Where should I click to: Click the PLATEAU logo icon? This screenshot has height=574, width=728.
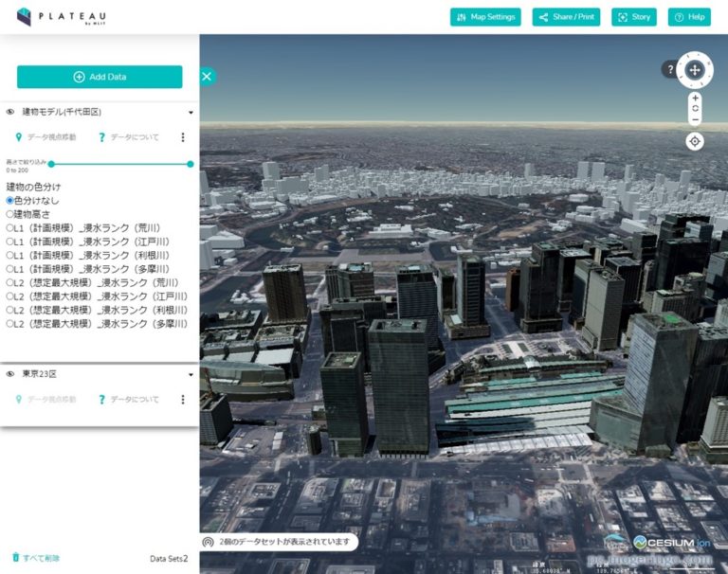coord(24,16)
